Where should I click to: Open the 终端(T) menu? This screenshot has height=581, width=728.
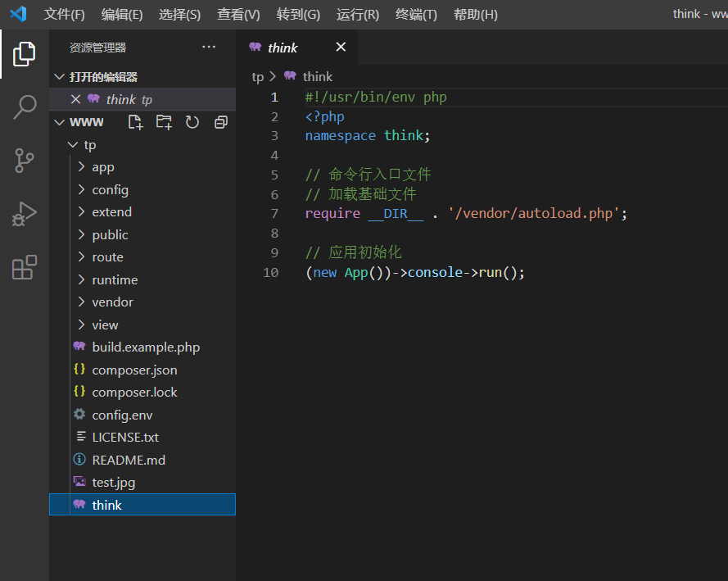pos(416,15)
